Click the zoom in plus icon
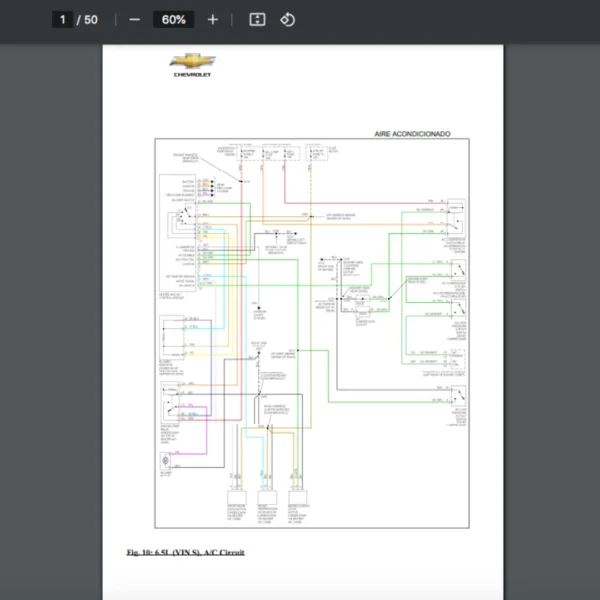 (x=212, y=20)
